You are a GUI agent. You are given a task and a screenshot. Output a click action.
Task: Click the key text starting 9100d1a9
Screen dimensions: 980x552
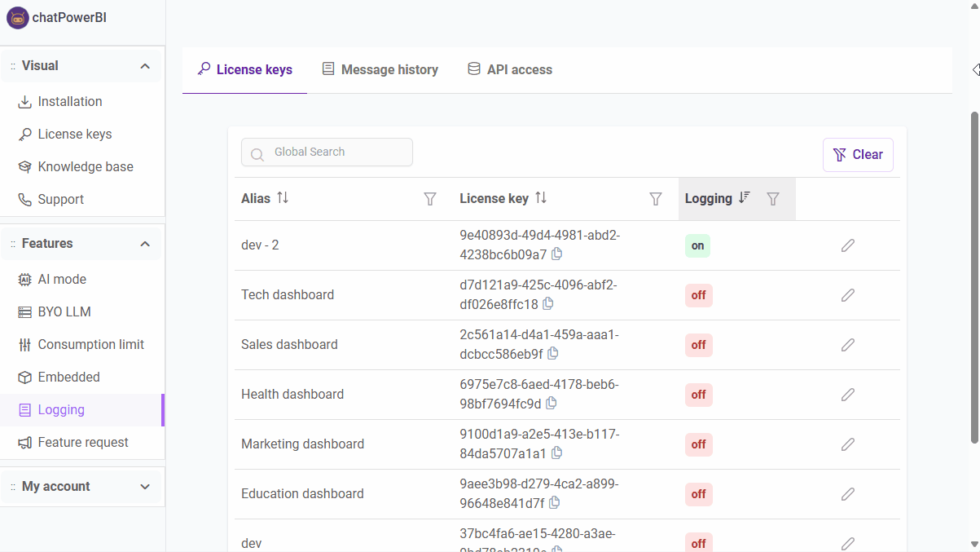(x=539, y=444)
